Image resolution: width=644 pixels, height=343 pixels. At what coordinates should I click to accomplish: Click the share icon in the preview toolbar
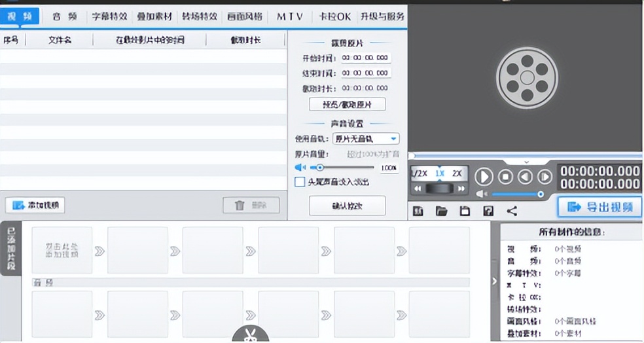click(x=512, y=211)
